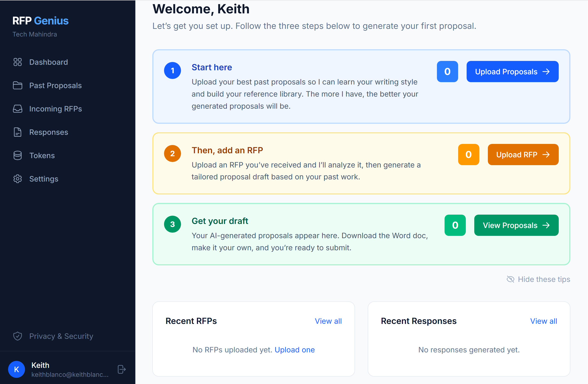This screenshot has width=588, height=384.
Task: Click the sign out icon next to Keith
Action: coord(121,369)
